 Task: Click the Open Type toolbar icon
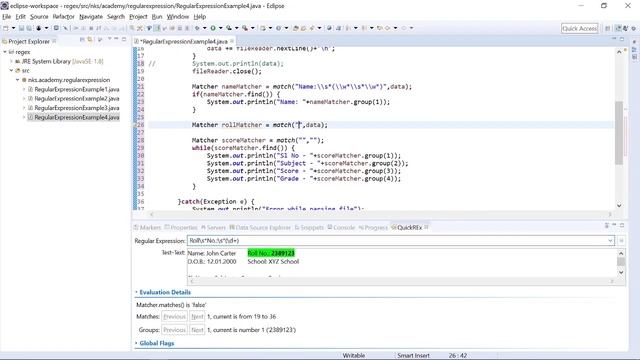(x=296, y=28)
